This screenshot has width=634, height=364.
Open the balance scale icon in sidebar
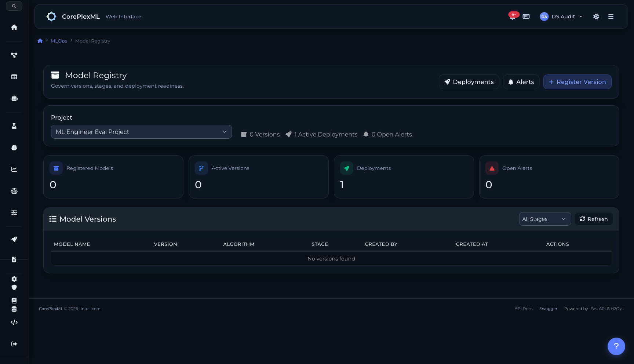click(14, 191)
